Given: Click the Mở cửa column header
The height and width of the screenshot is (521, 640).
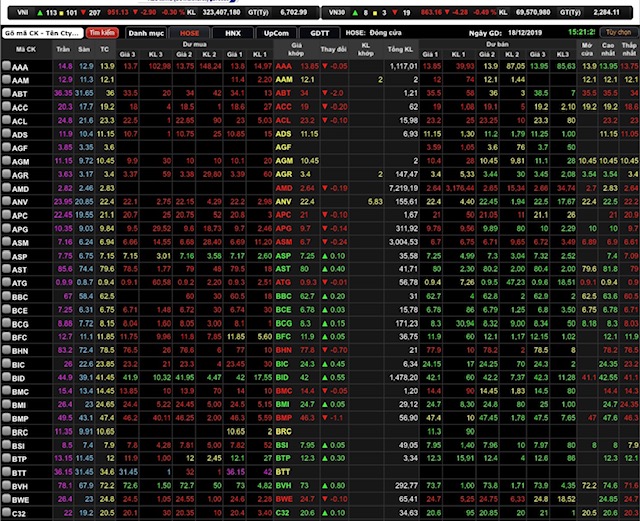Looking at the screenshot, I should (587, 49).
